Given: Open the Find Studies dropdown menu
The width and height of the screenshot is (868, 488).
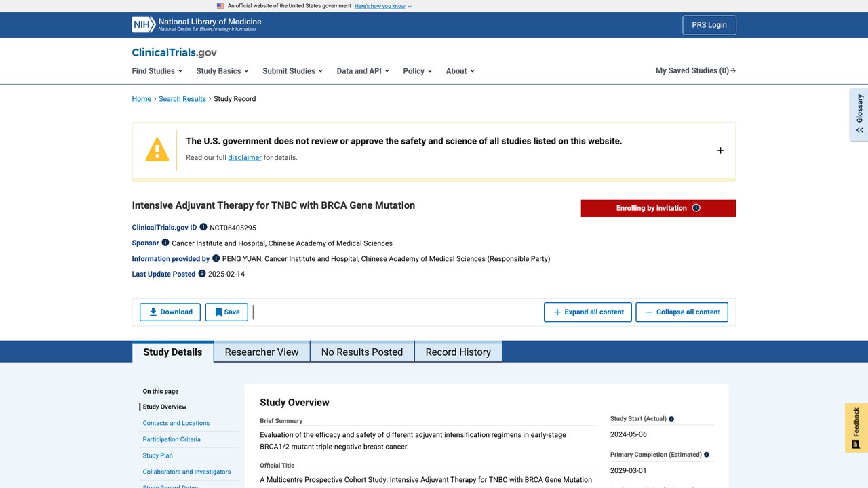Looking at the screenshot, I should tap(157, 70).
